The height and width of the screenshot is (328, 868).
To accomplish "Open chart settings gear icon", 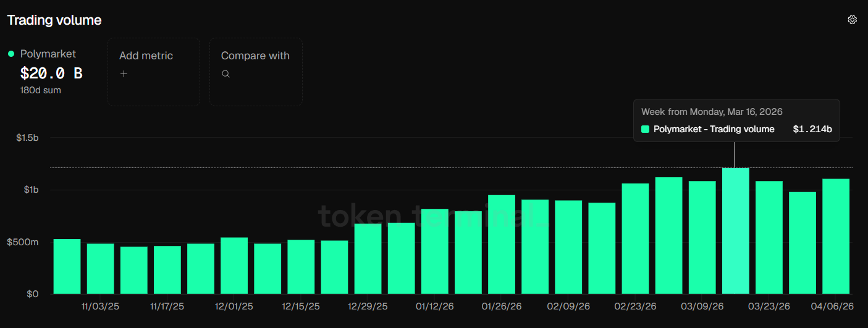I will (x=853, y=20).
